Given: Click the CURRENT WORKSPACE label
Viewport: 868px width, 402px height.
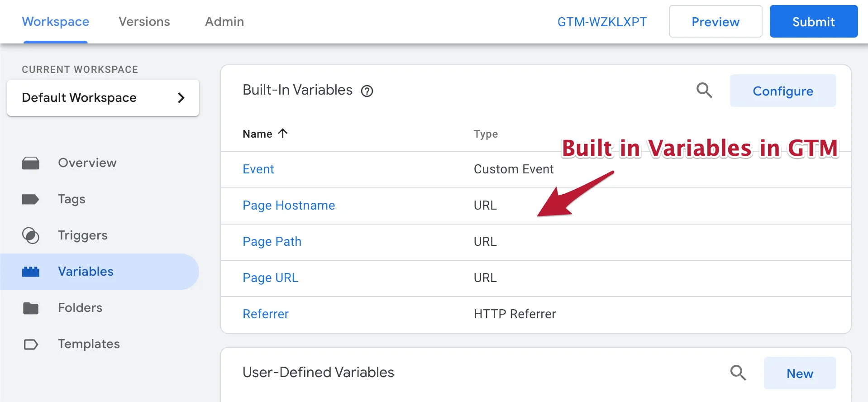Looking at the screenshot, I should click(x=80, y=70).
